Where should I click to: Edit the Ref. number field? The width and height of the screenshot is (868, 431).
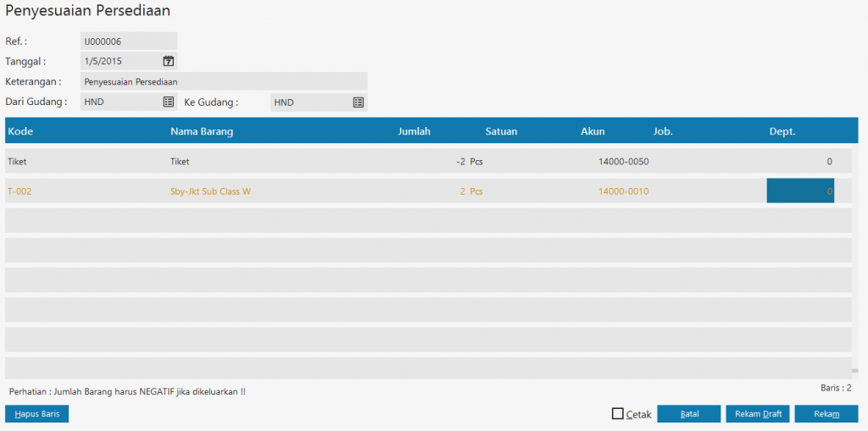pos(127,41)
